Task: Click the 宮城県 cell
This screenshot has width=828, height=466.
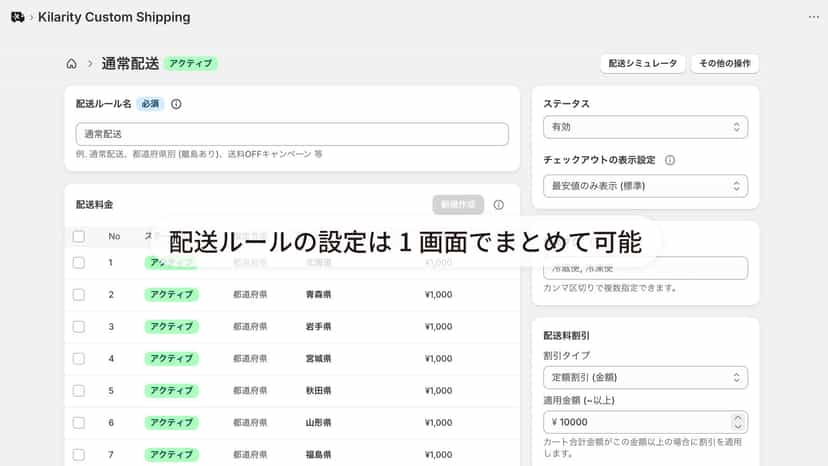Action: pos(318,359)
